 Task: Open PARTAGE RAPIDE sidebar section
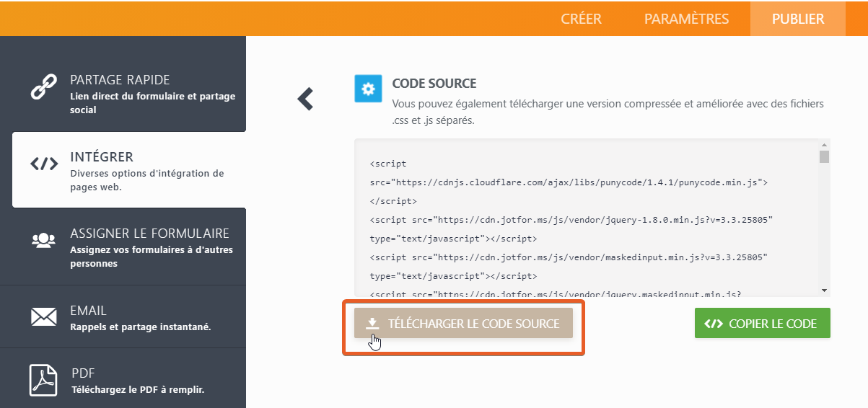(123, 94)
